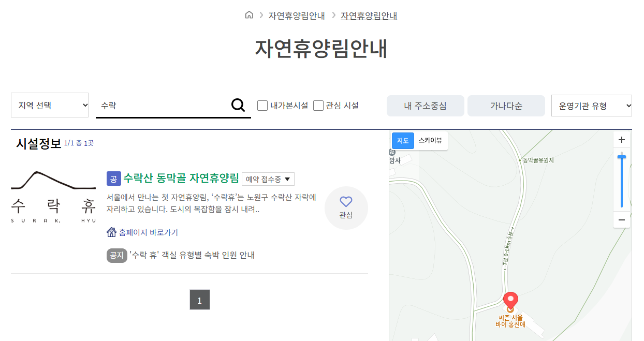Screen dimensions: 644x341
Task: Open the 운영기관 유형 dropdown
Action: point(591,105)
